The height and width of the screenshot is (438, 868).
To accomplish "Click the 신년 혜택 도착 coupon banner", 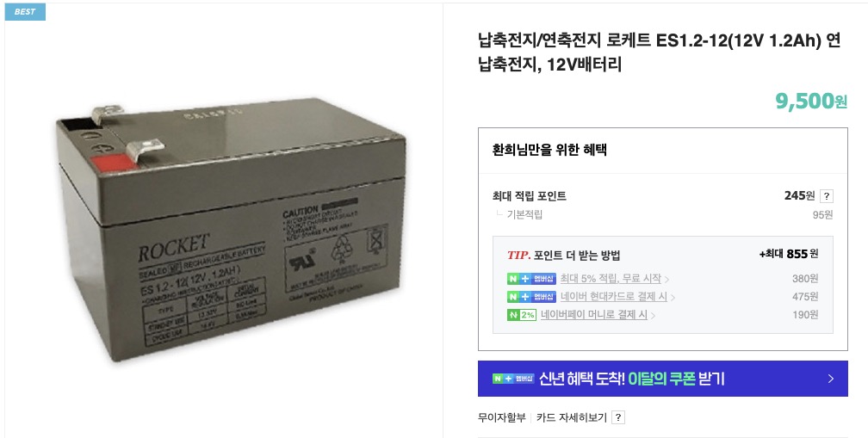I will click(663, 379).
